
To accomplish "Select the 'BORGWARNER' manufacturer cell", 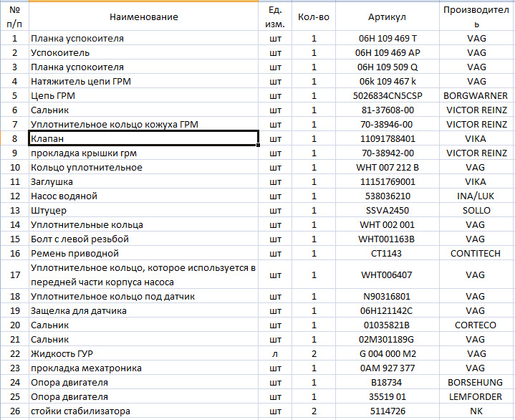I will coord(477,95).
